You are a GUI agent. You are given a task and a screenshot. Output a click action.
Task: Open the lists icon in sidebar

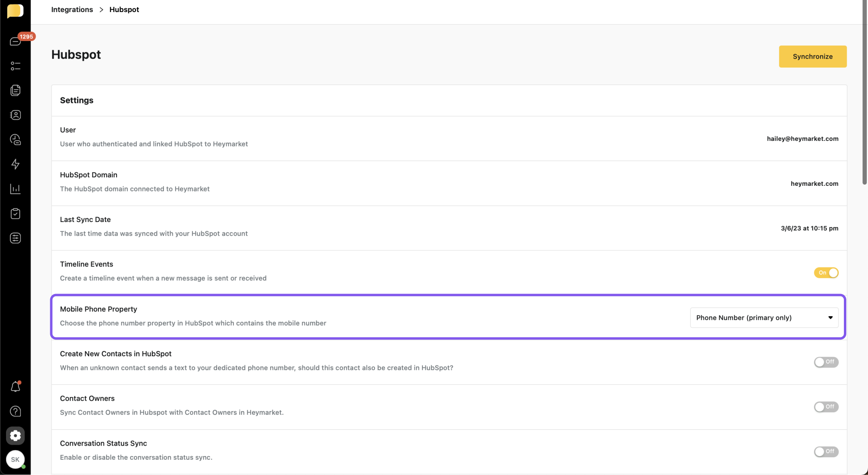pyautogui.click(x=15, y=66)
